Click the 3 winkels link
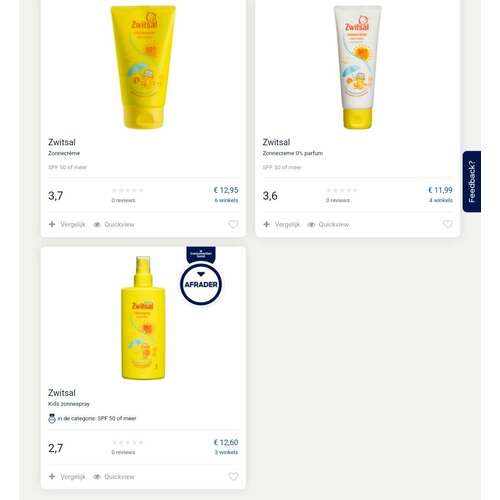The image size is (500, 500). (x=226, y=452)
